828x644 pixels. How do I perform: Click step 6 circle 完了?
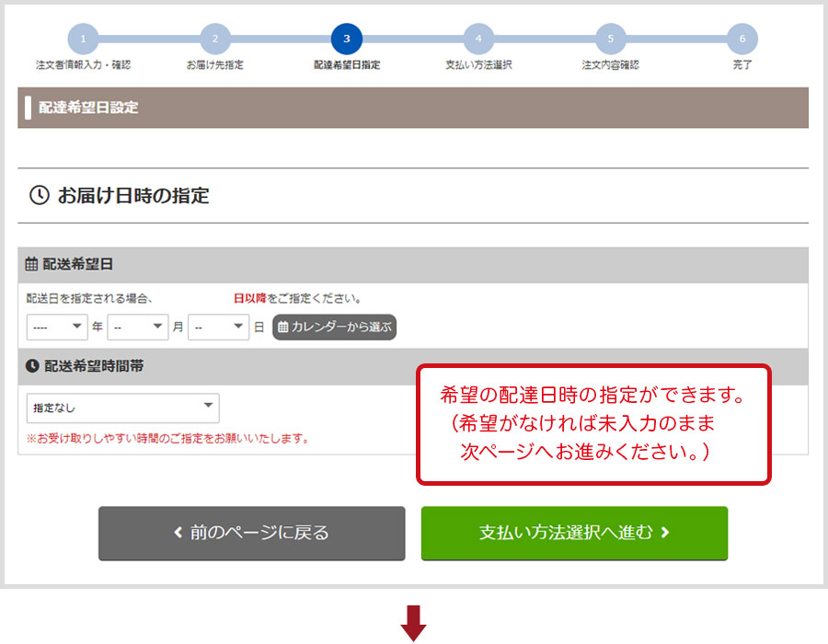[x=742, y=39]
